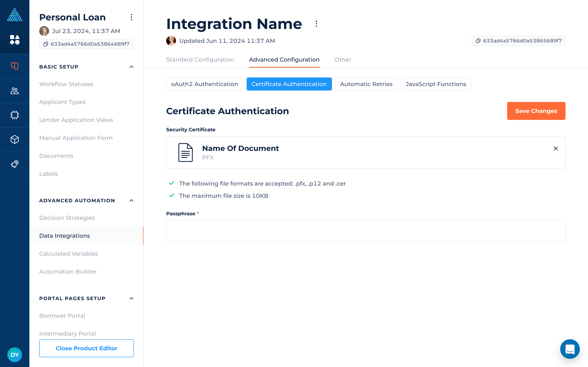
Task: Click the processor chip icon in sidebar
Action: tap(14, 115)
